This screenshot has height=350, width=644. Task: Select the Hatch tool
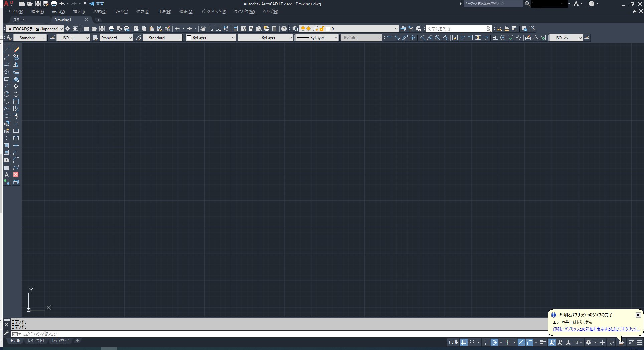[x=7, y=145]
